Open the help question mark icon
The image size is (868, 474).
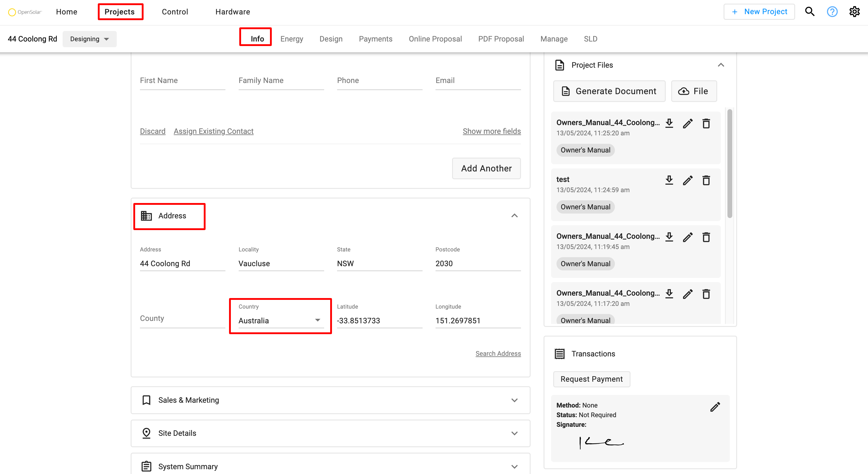click(832, 12)
